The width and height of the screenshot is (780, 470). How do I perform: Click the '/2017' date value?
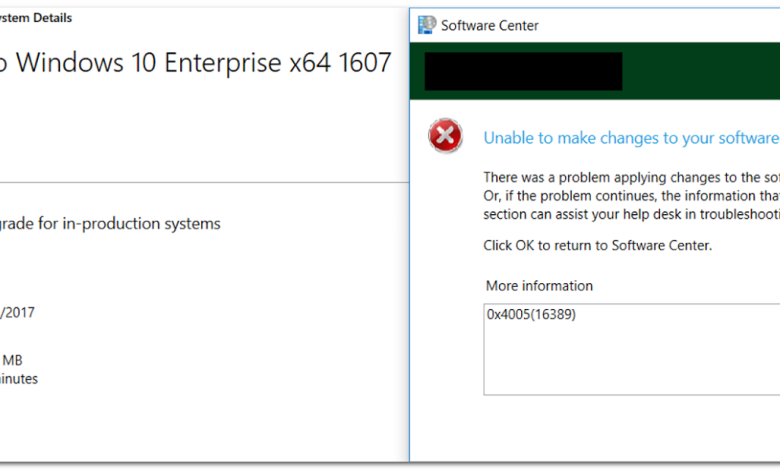coord(22,312)
